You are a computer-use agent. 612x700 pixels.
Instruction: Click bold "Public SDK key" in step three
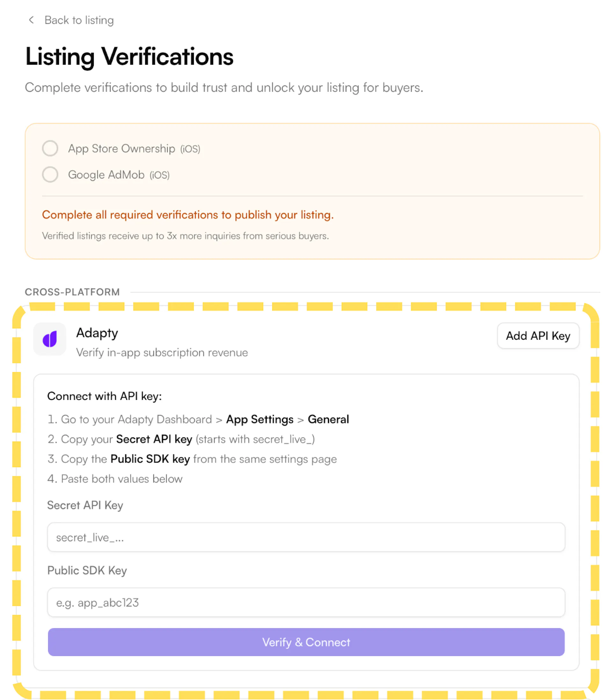click(150, 459)
